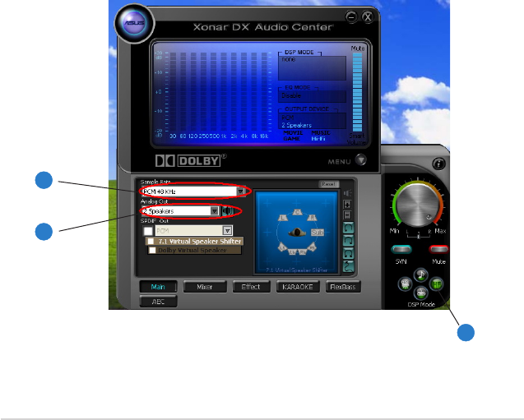Click the DSP MODE display box
The width and height of the screenshot is (524, 420).
point(312,67)
